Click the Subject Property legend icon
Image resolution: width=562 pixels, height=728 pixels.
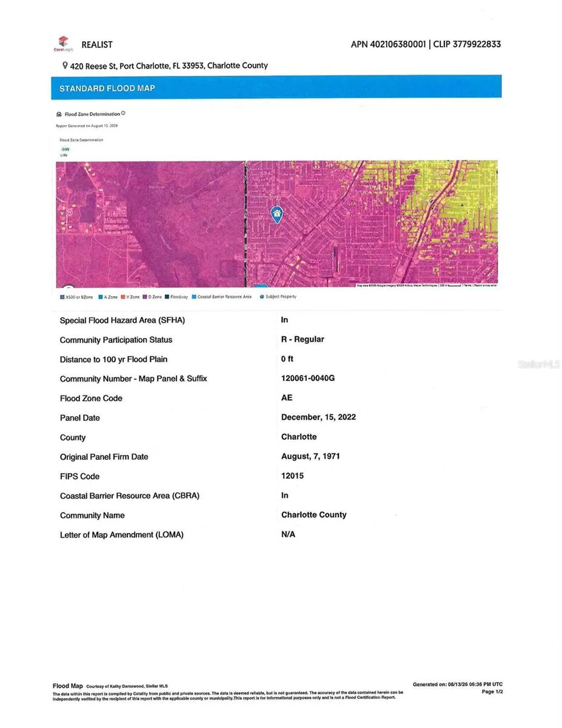pyautogui.click(x=262, y=297)
